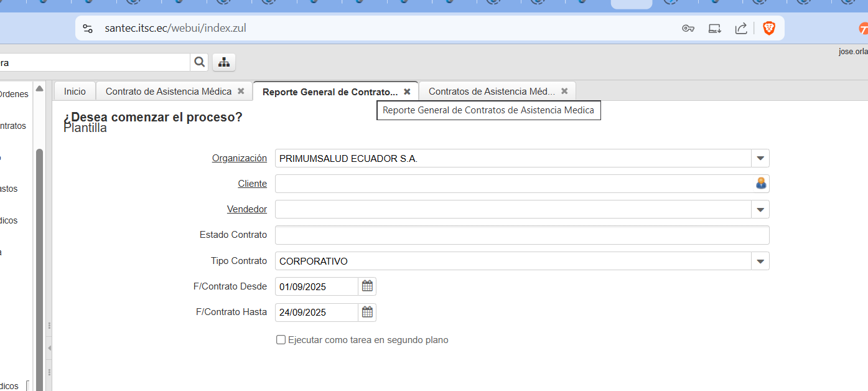The height and width of the screenshot is (391, 868).
Task: Click the search magnifier icon
Action: [199, 62]
